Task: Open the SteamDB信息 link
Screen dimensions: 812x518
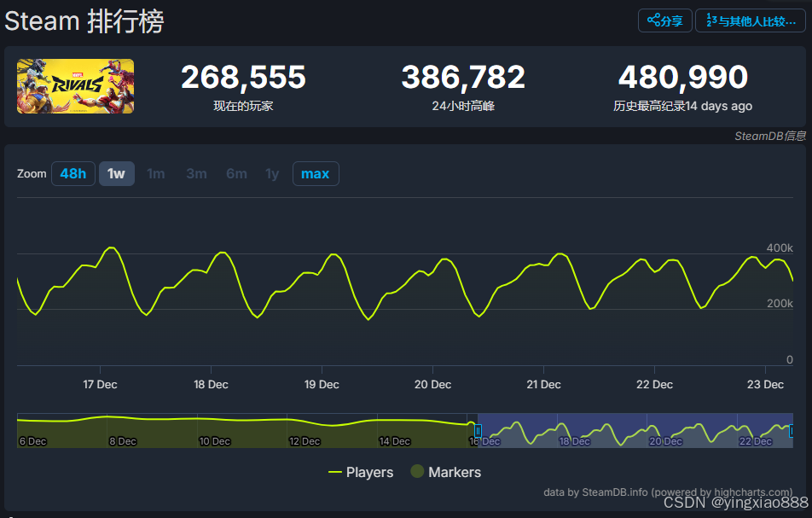Action: point(770,136)
